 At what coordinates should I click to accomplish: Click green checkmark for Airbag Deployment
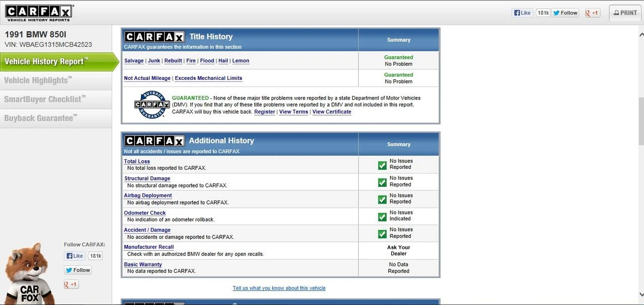click(x=382, y=199)
